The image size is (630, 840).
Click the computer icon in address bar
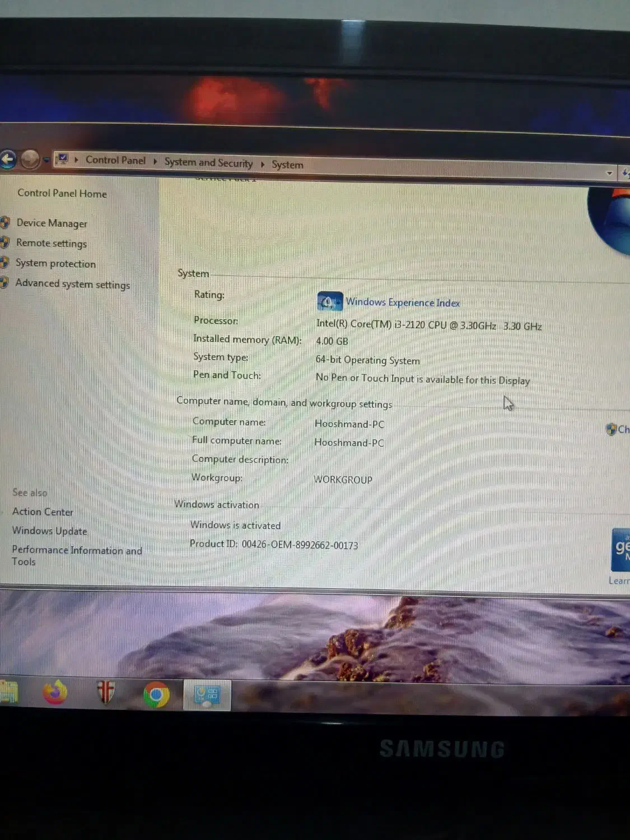(62, 159)
